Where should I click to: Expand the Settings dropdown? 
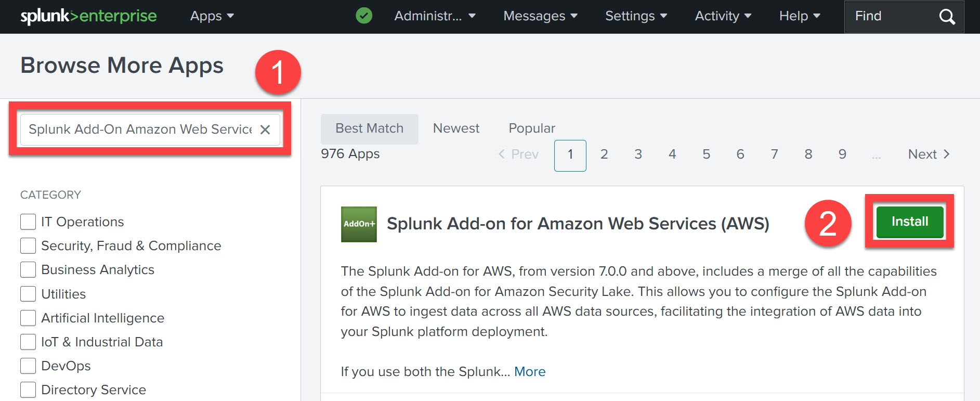pyautogui.click(x=635, y=16)
